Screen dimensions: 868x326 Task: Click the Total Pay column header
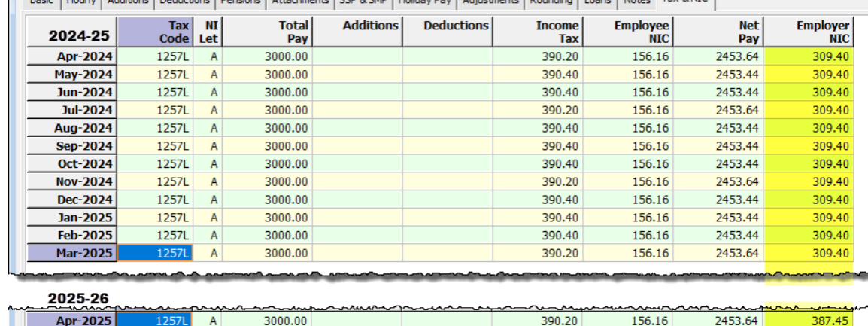click(267, 32)
